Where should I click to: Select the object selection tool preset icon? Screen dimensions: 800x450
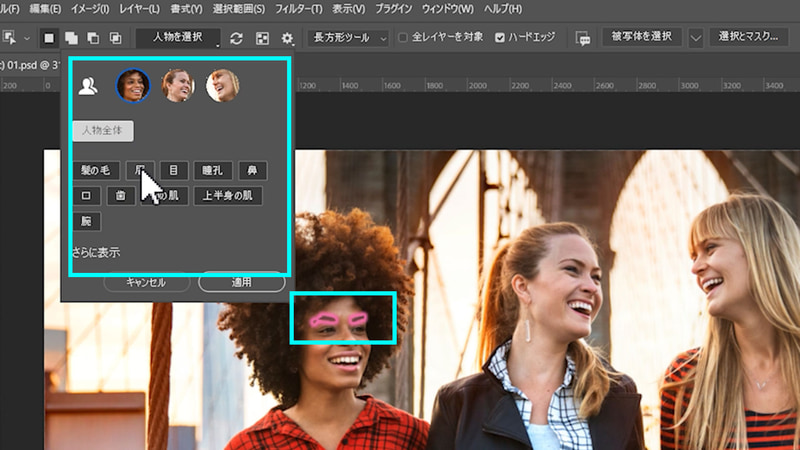pos(9,38)
